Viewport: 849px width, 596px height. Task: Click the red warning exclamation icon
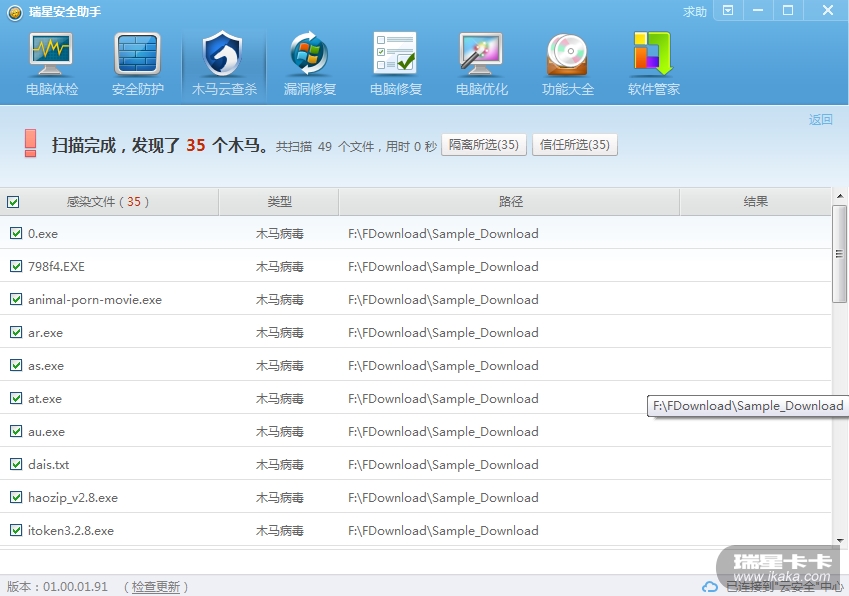30,143
